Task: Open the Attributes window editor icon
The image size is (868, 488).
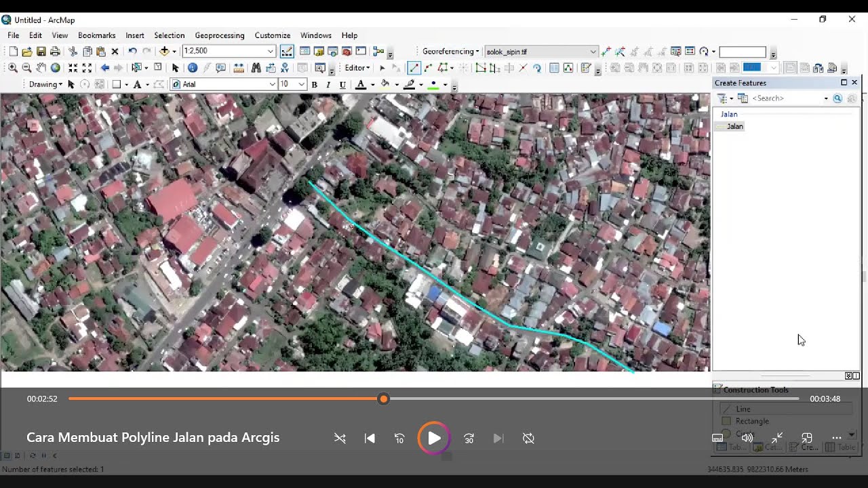Action: click(x=554, y=68)
